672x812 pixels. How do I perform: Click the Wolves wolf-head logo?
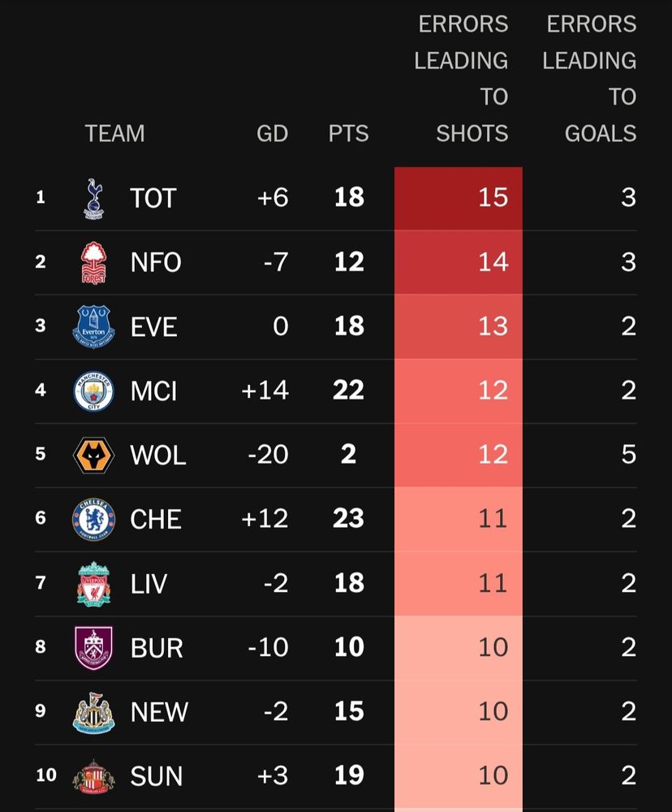94,455
